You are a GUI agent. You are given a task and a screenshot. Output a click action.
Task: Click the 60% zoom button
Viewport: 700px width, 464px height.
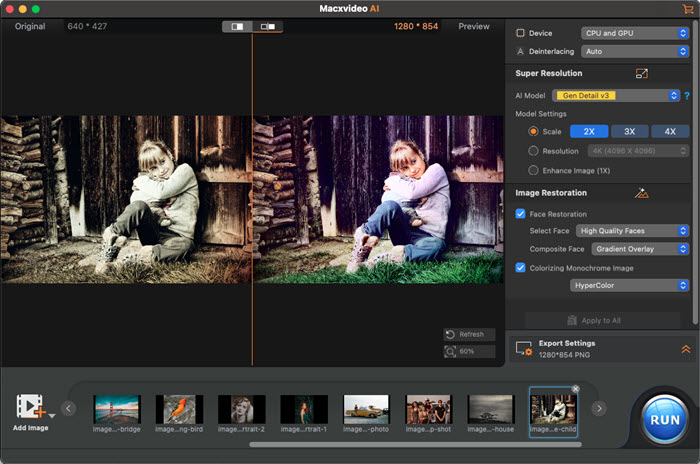coord(470,351)
